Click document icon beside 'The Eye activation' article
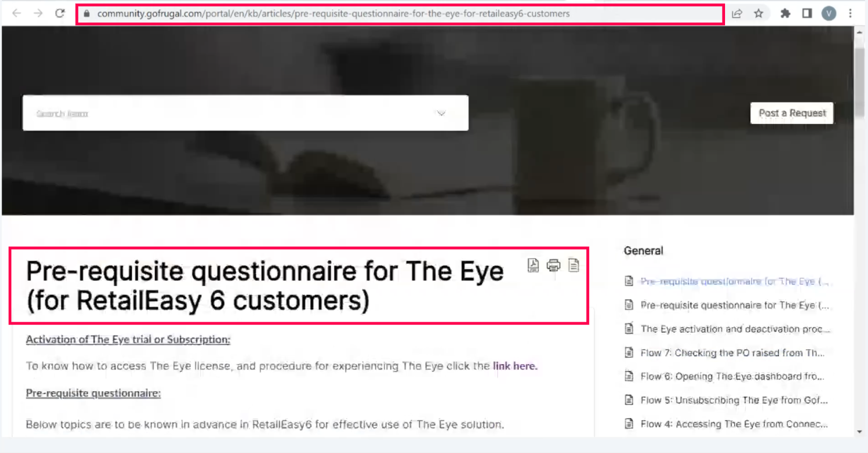The image size is (868, 453). coord(629,329)
